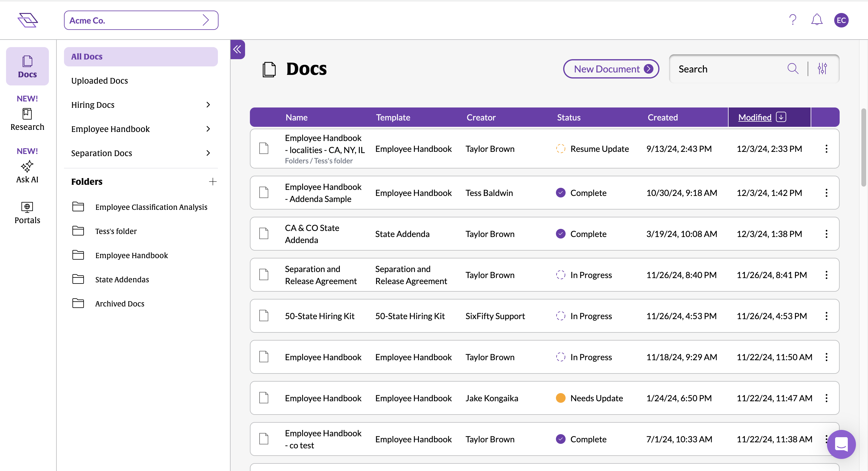This screenshot has height=471, width=868.
Task: Open Acme Co. company selector
Action: [x=141, y=20]
